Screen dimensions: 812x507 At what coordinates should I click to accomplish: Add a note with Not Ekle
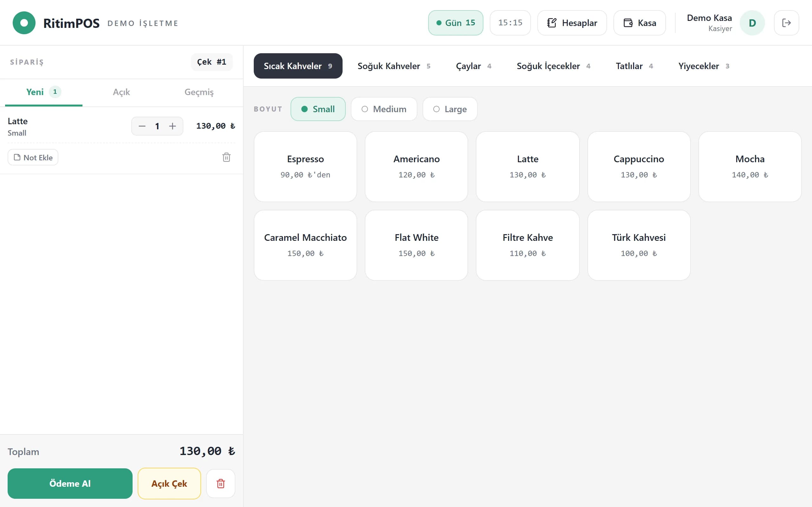33,157
